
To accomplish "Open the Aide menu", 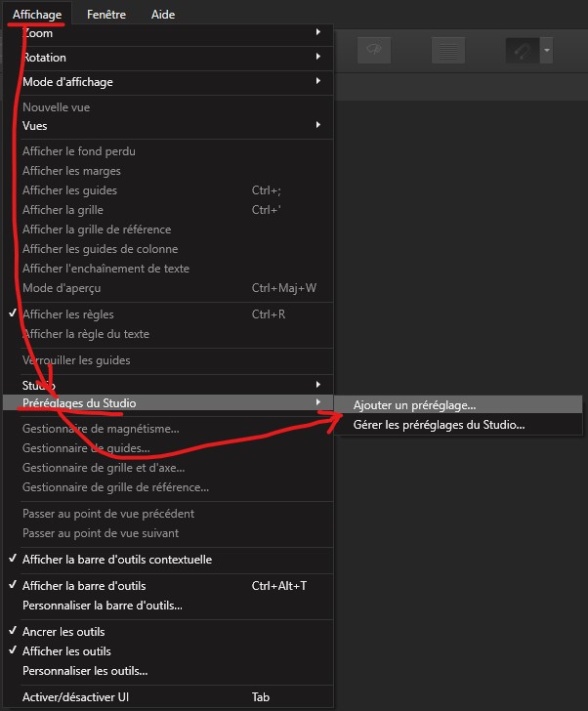I will (163, 15).
